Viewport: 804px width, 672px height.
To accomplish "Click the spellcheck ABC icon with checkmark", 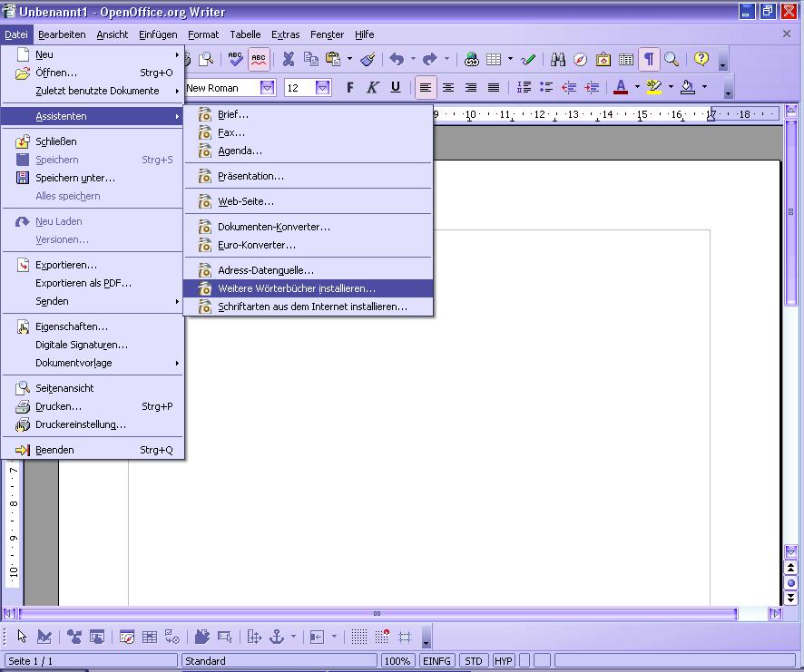I will (x=235, y=60).
